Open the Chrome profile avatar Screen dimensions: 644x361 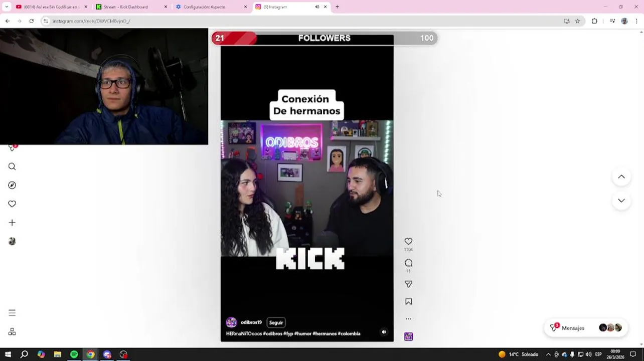(x=624, y=21)
